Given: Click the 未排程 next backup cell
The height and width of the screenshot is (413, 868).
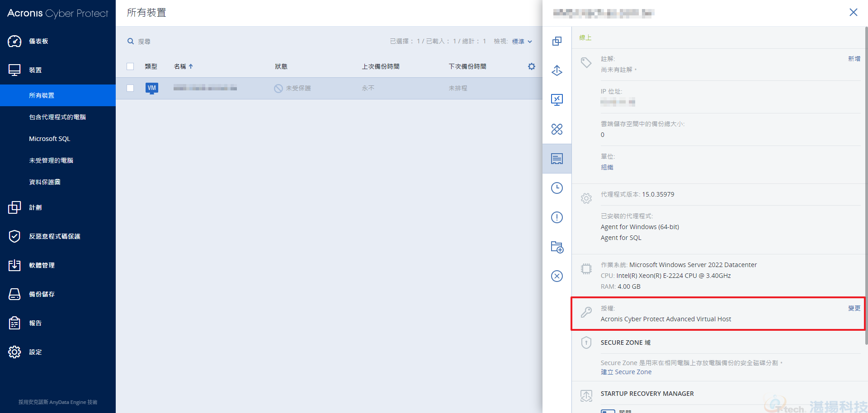Looking at the screenshot, I should [x=458, y=88].
